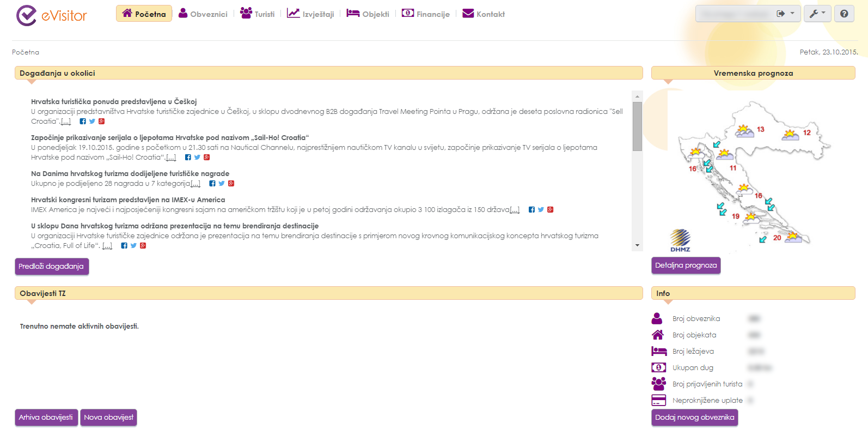
Task: Share IMEX America article on Twitter
Action: pyautogui.click(x=541, y=210)
